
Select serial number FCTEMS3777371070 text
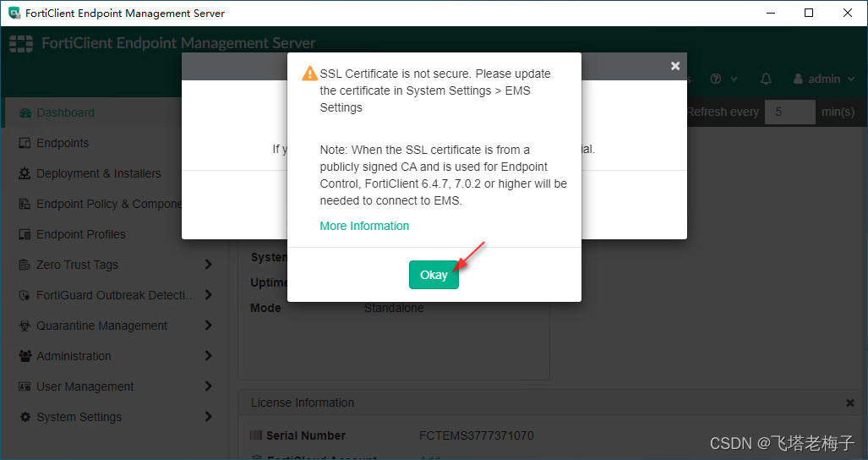(476, 435)
